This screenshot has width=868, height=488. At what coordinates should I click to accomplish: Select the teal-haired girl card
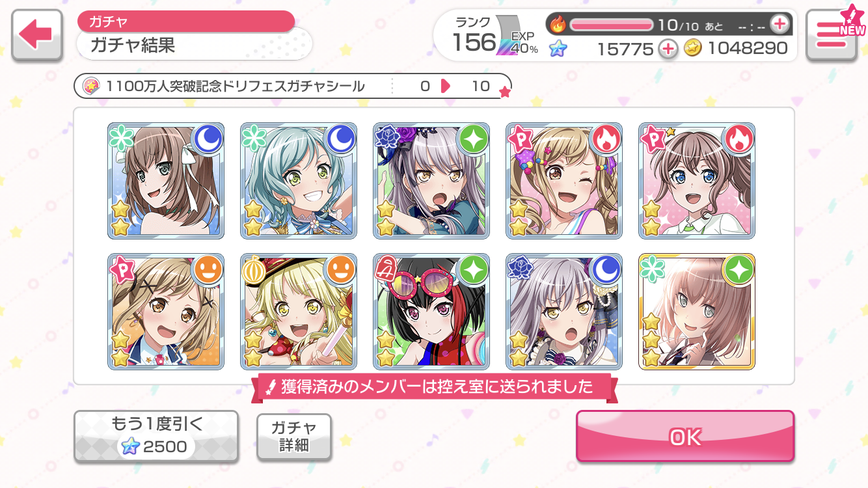click(x=299, y=181)
